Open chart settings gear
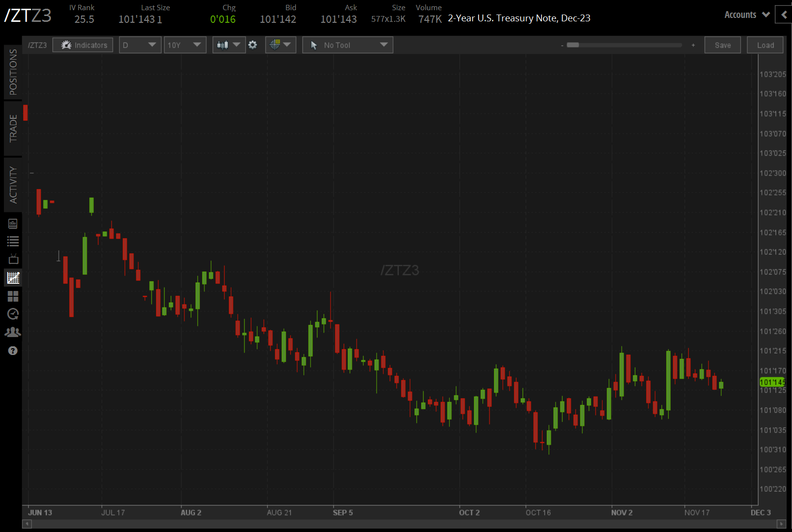Viewport: 792px width, 532px height. point(253,45)
